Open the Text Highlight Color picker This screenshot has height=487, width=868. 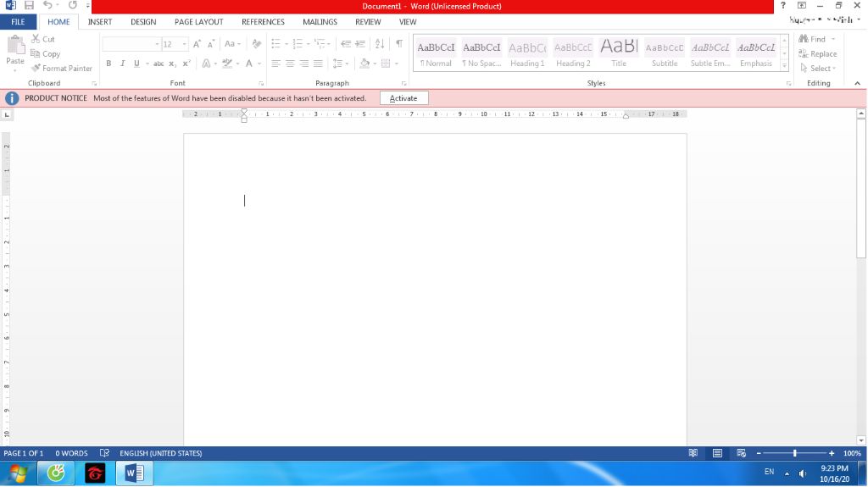(x=226, y=64)
